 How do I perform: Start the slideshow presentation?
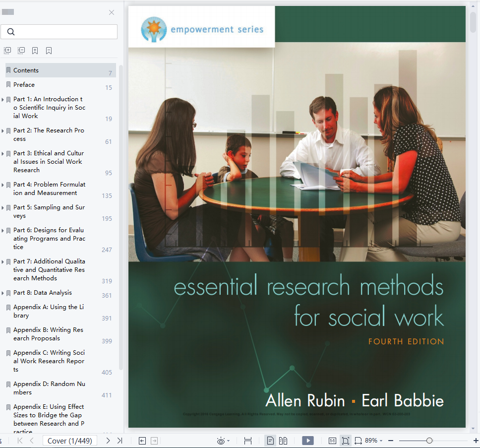(x=308, y=441)
